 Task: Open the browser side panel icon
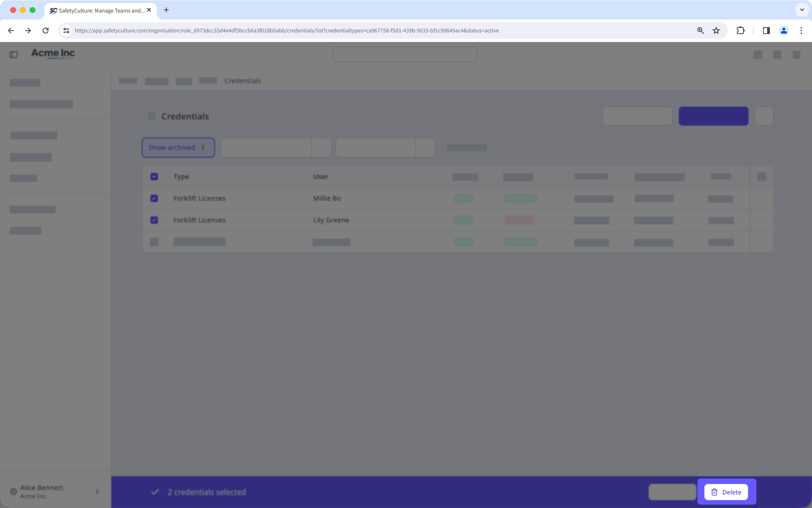click(766, 30)
